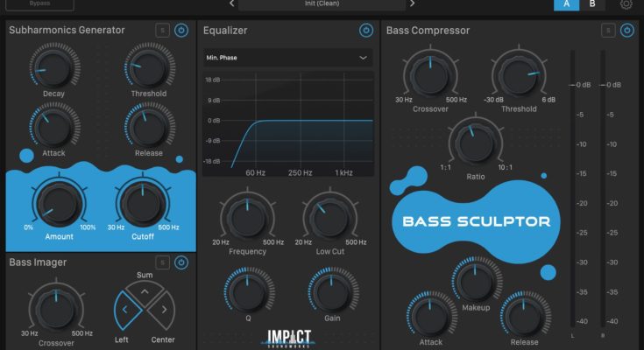
Task: Switch to the B state
Action: point(591,4)
